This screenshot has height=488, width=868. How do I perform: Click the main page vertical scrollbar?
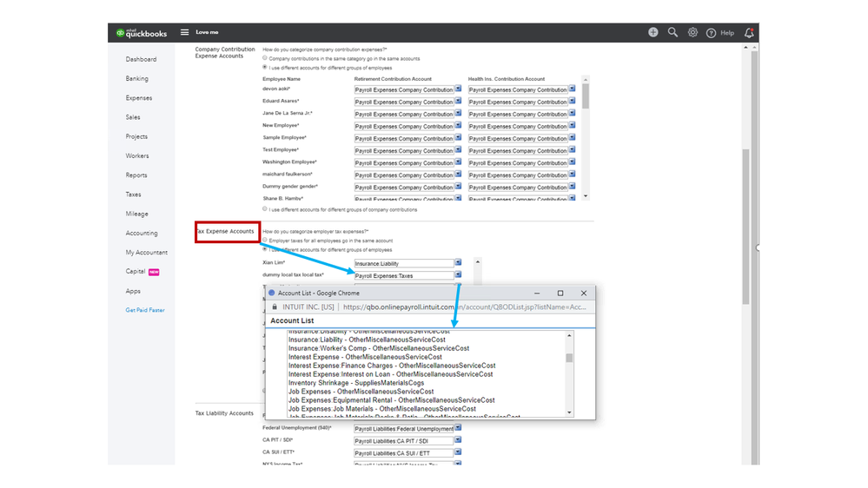pos(746,227)
